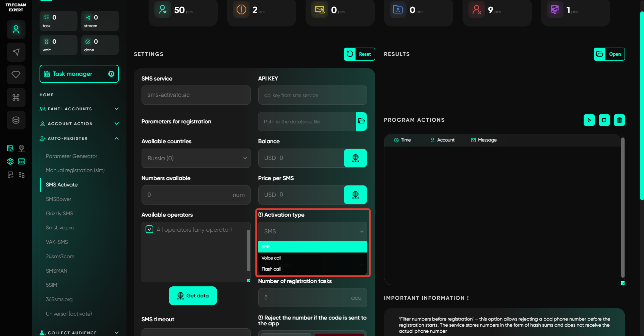The width and height of the screenshot is (644, 336).
Task: Start program actions with the play button
Action: [x=589, y=120]
